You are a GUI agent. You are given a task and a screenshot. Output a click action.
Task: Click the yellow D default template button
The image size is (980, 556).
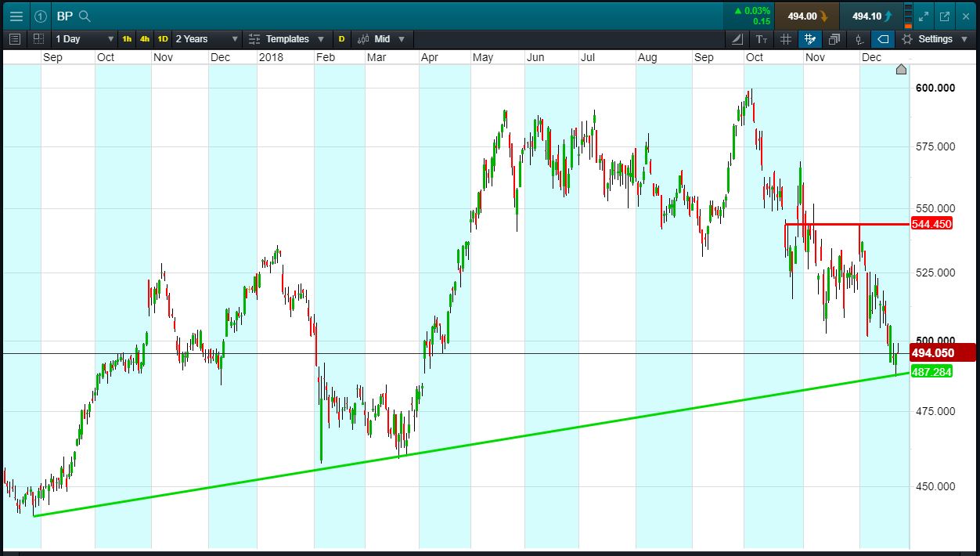341,38
